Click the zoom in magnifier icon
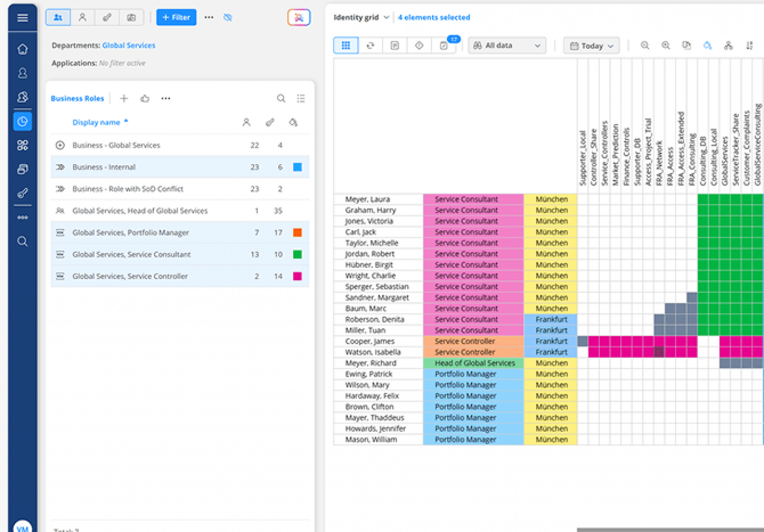This screenshot has width=764, height=532. click(x=666, y=45)
